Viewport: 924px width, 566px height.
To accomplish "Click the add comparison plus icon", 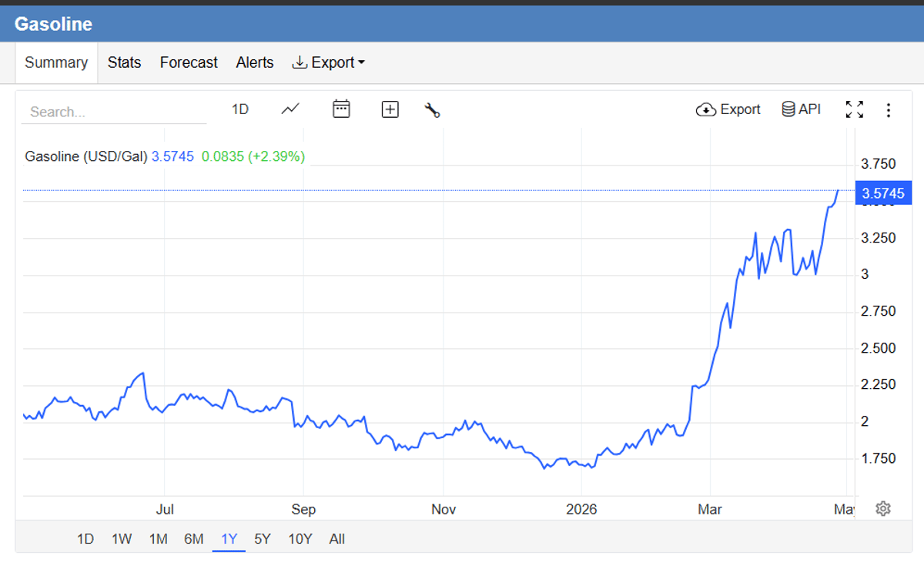I will 390,109.
